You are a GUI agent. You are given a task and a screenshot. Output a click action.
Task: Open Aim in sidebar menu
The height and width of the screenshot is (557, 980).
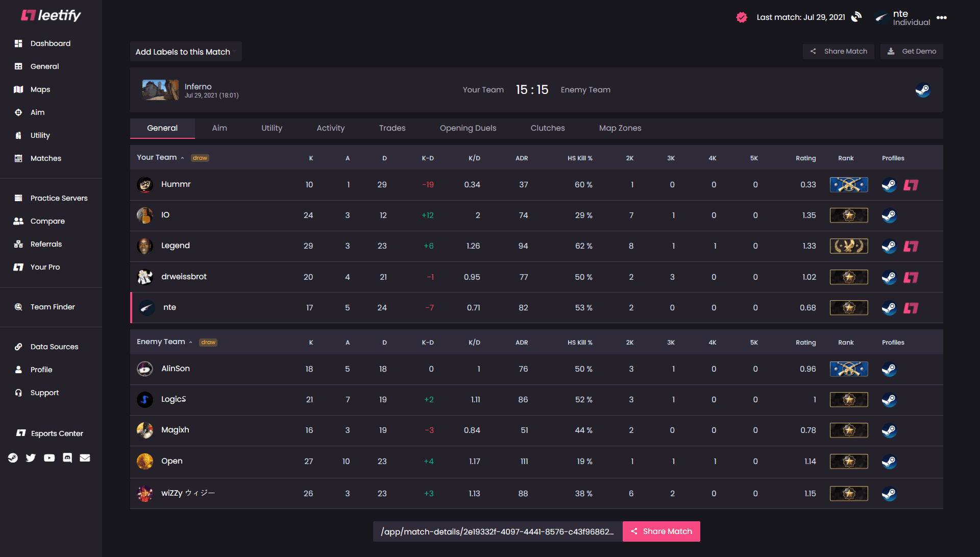point(37,112)
